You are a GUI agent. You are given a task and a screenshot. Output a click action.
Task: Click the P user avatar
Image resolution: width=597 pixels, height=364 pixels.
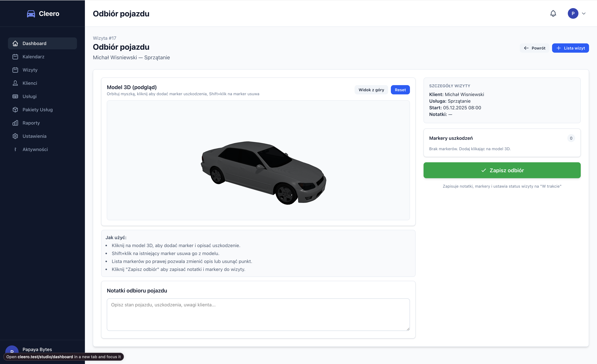573,14
